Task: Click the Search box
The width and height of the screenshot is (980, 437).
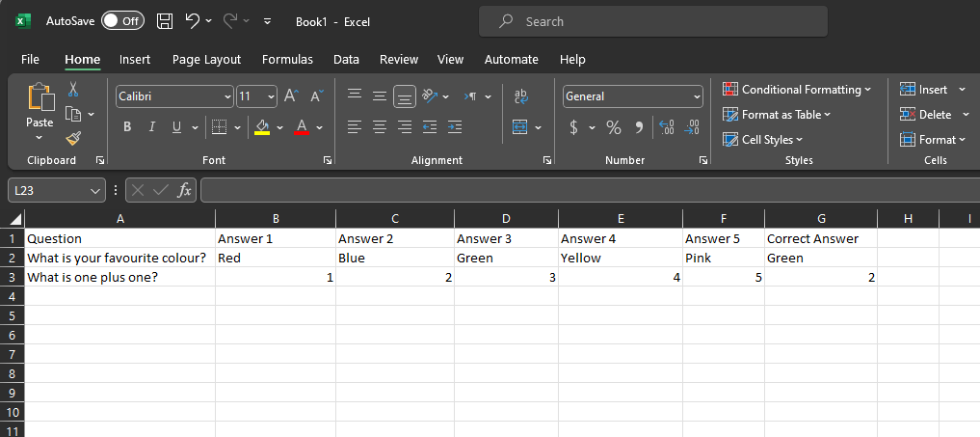Action: (x=653, y=22)
